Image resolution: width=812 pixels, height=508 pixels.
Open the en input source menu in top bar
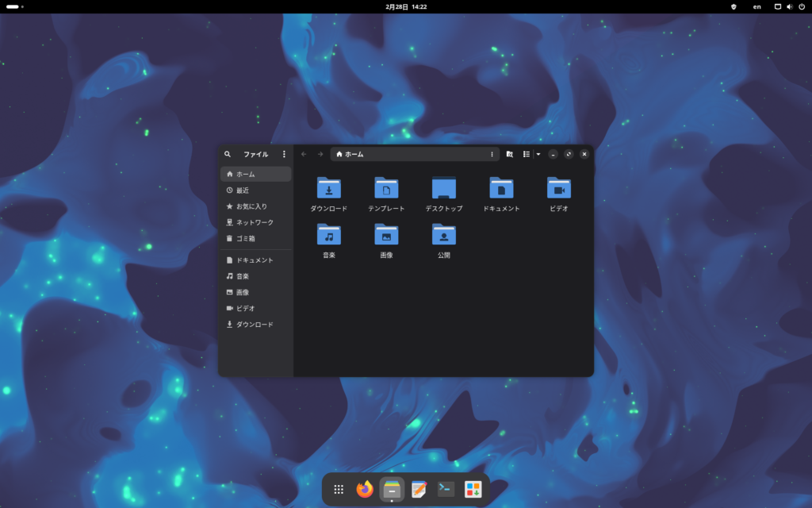click(756, 6)
